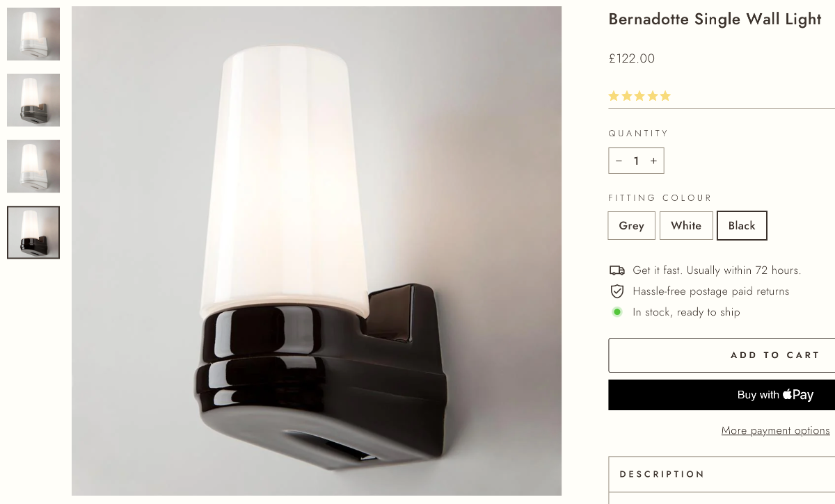Decrease quantity with the minus icon

(x=619, y=161)
